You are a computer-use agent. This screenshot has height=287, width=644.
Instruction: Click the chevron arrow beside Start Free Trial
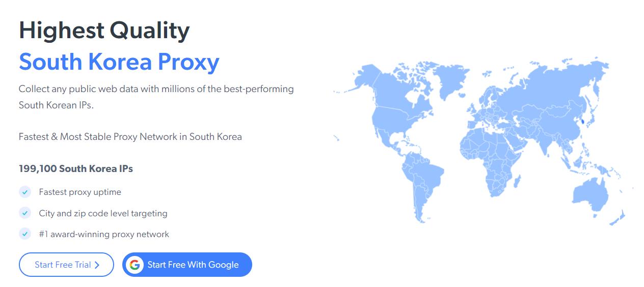[x=97, y=265]
